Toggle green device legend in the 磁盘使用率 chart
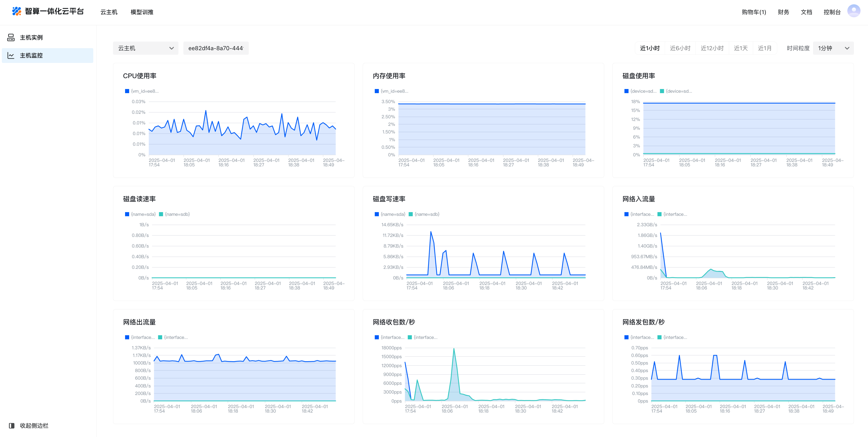The image size is (868, 437). [662, 91]
